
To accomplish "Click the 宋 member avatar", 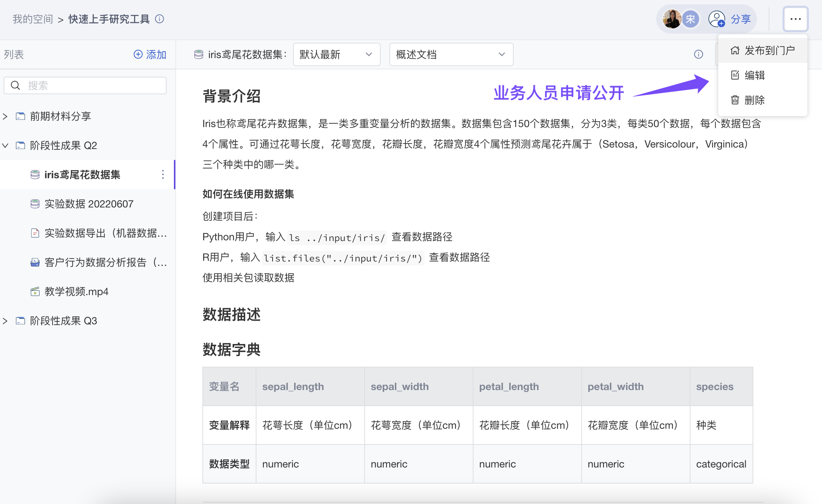I will click(x=690, y=19).
